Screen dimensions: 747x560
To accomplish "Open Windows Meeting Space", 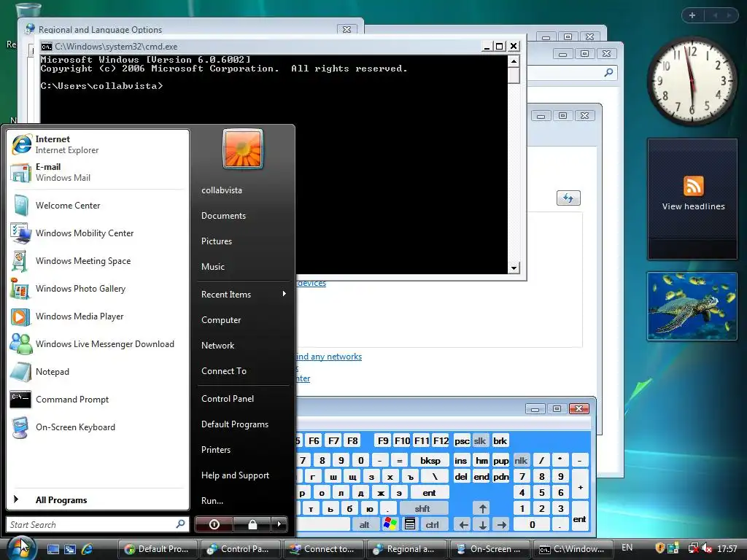I will coord(98,261).
